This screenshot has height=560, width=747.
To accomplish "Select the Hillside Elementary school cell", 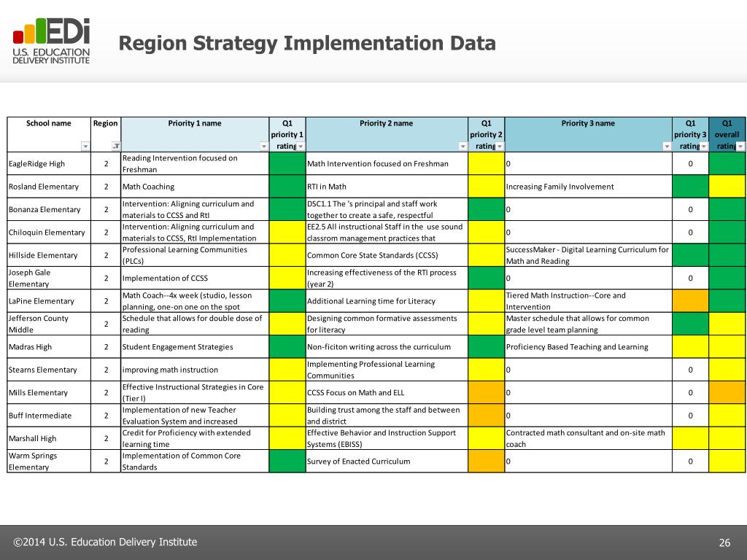I will tap(49, 254).
